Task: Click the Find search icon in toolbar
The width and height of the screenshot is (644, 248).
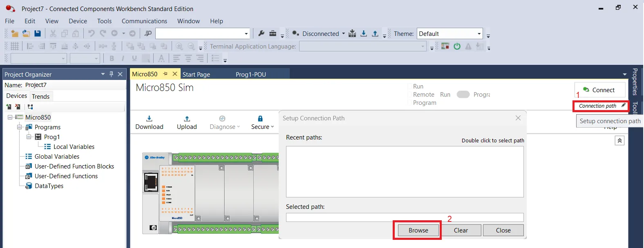Action: [148, 33]
